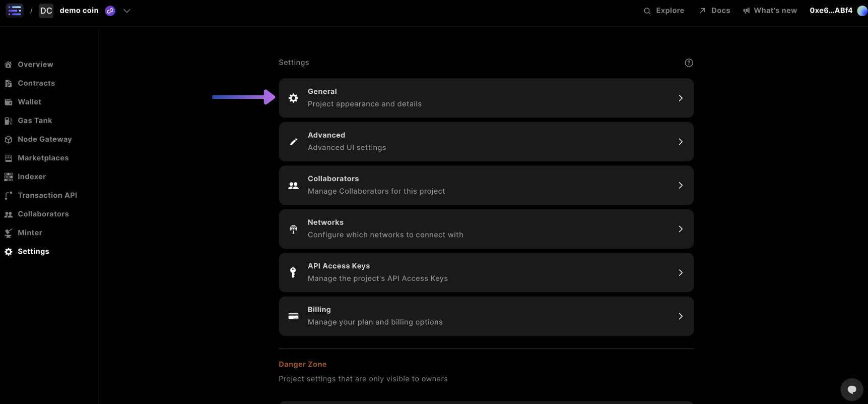
Task: Open the General settings gear icon
Action: tap(293, 98)
